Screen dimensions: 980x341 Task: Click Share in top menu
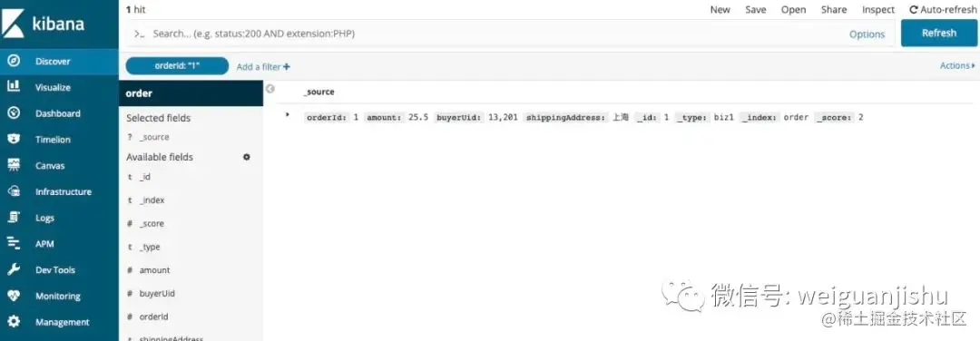834,10
